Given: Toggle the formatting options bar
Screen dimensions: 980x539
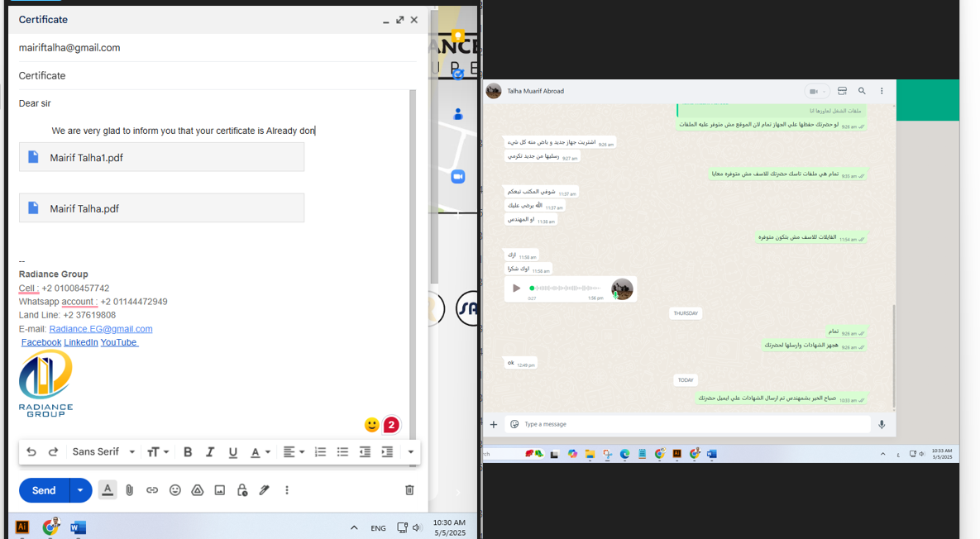Looking at the screenshot, I should (108, 490).
